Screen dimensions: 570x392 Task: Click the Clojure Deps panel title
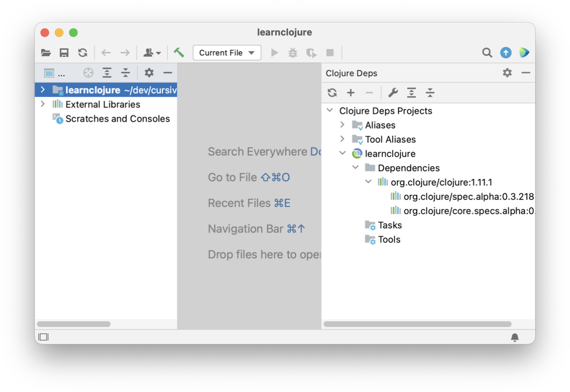pyautogui.click(x=351, y=73)
